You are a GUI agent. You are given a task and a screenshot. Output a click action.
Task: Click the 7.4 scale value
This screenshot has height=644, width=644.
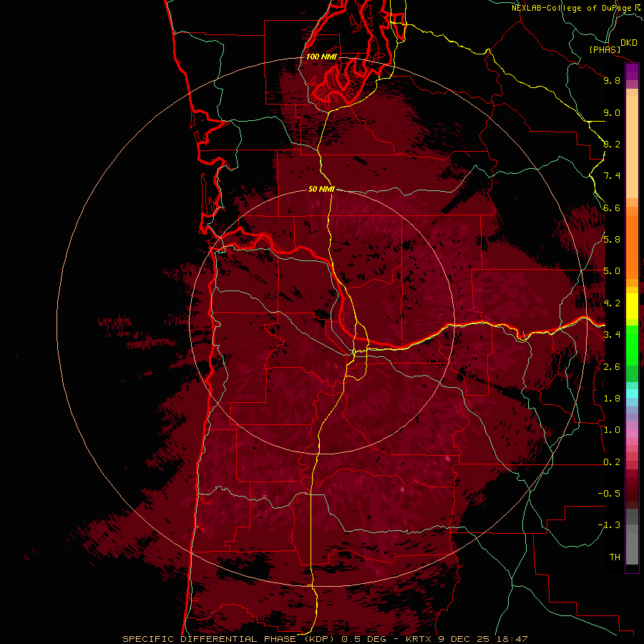tap(612, 176)
